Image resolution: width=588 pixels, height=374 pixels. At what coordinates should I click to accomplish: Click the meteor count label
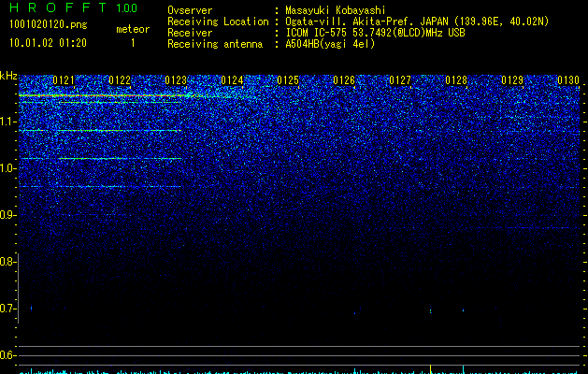pos(133,29)
